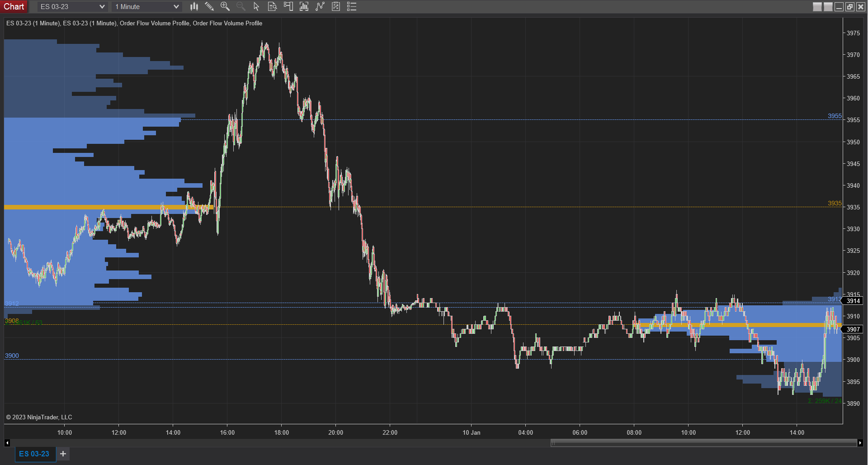Click the orange 3935 line label

pos(835,203)
